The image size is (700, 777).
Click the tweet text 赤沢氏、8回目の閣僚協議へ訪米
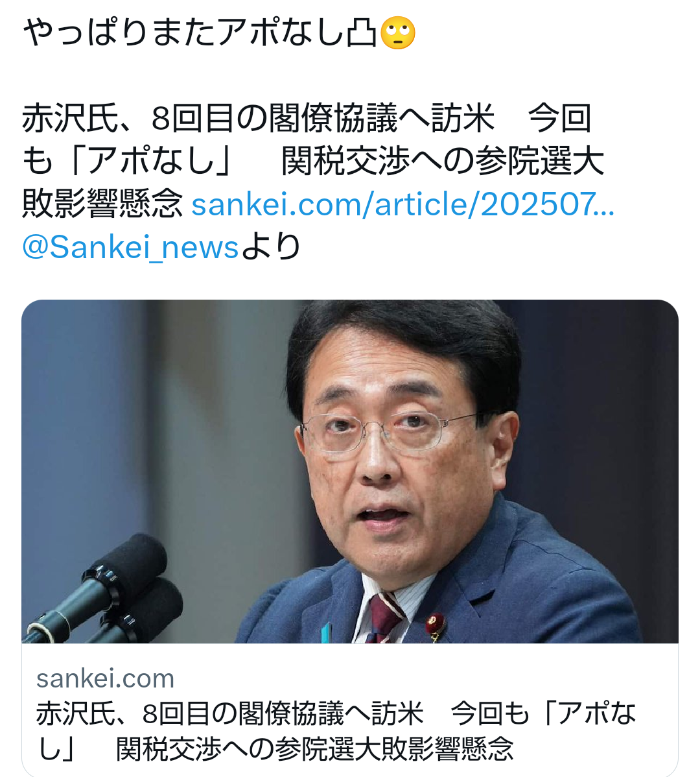258,119
